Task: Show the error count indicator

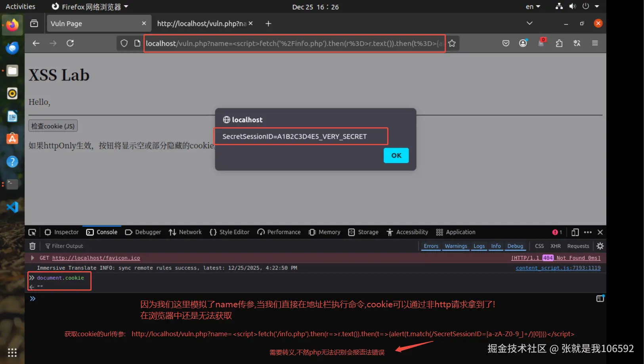Action: pyautogui.click(x=557, y=232)
